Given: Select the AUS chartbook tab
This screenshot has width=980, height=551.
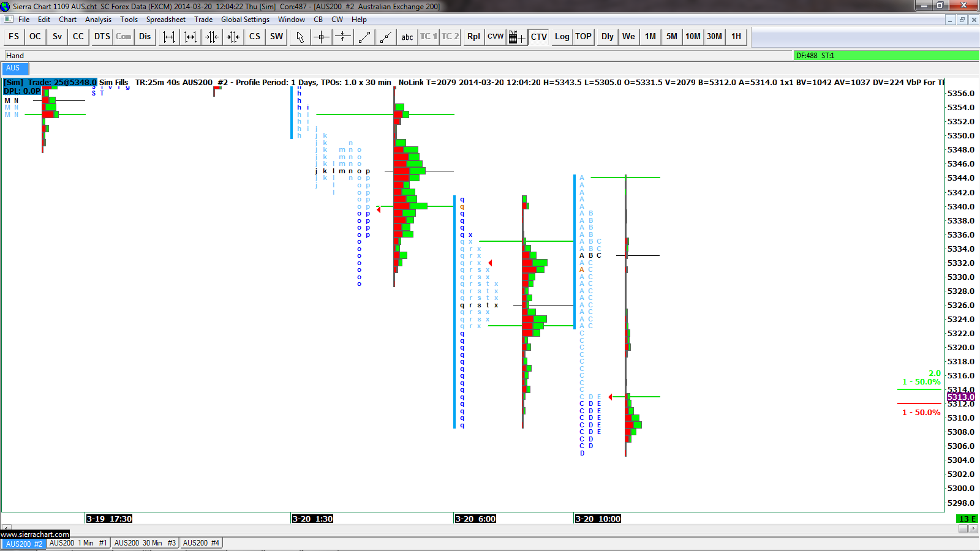Looking at the screenshot, I should (x=15, y=69).
